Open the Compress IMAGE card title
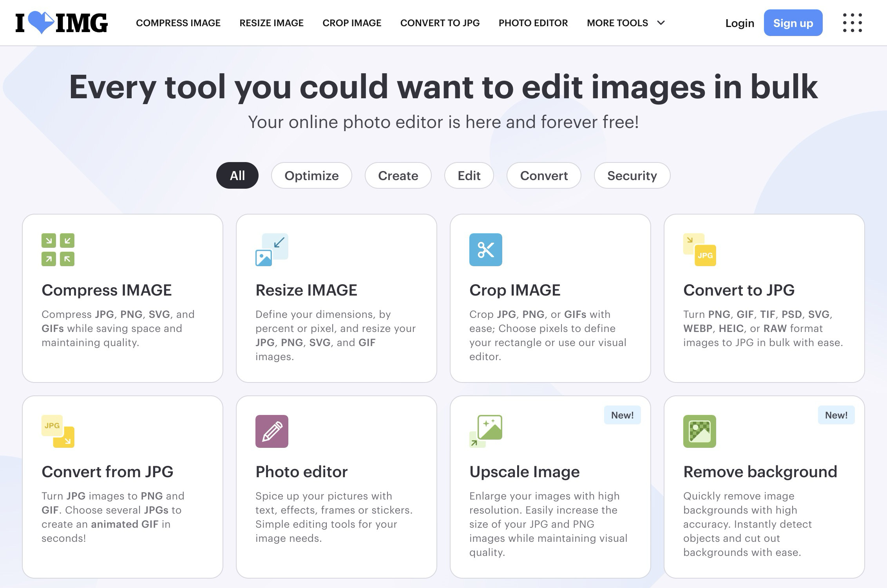 (107, 290)
